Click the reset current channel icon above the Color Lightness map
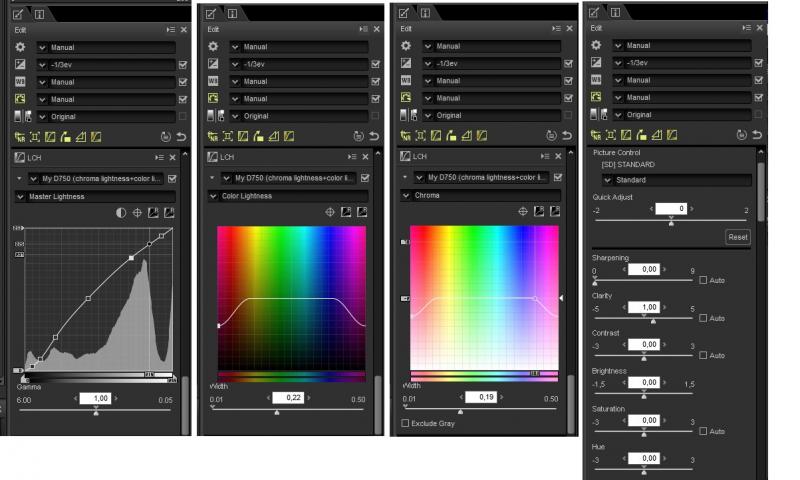The image size is (800, 480). click(346, 212)
